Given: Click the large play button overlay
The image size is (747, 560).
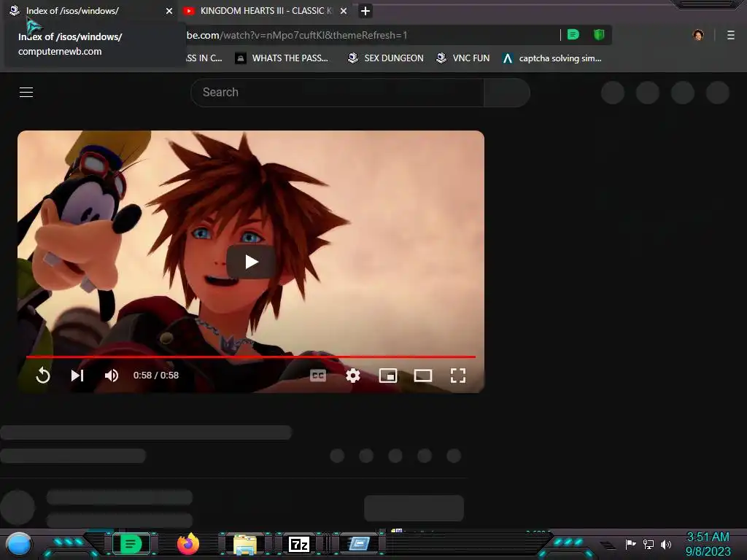Looking at the screenshot, I should point(252,262).
